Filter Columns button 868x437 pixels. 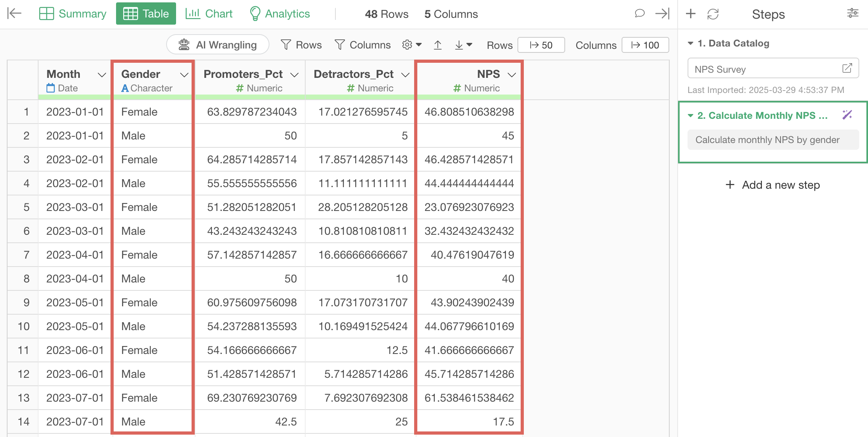click(362, 45)
